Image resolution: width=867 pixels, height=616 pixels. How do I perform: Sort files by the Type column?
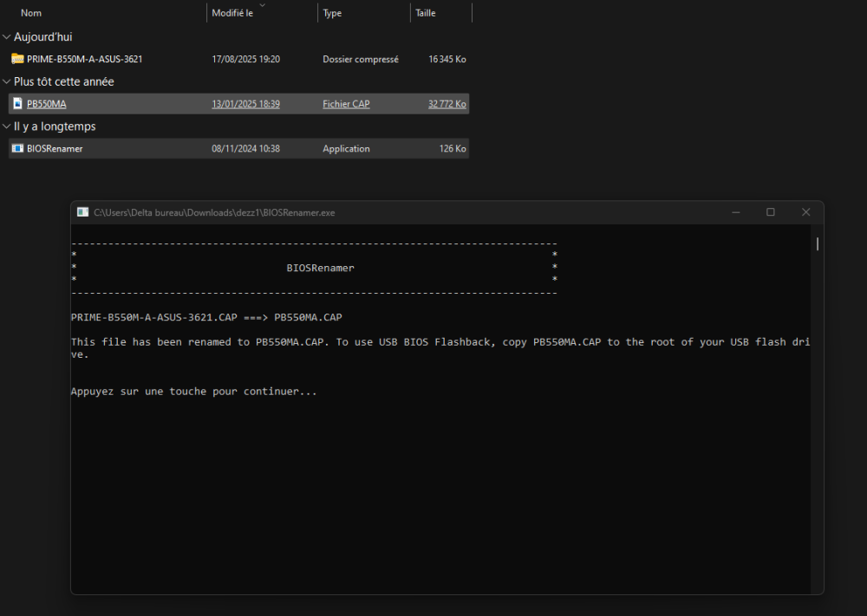tap(332, 14)
